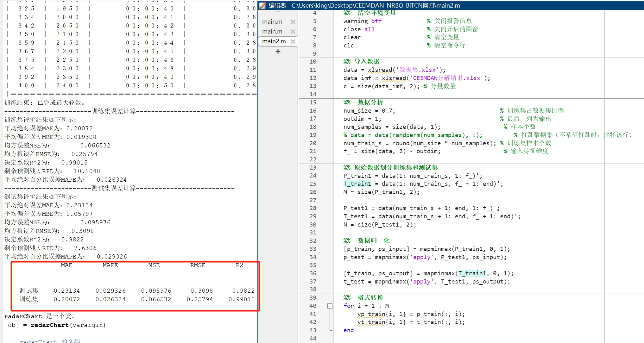Close the main.m tab directly above main2.m

pyautogui.click(x=293, y=32)
